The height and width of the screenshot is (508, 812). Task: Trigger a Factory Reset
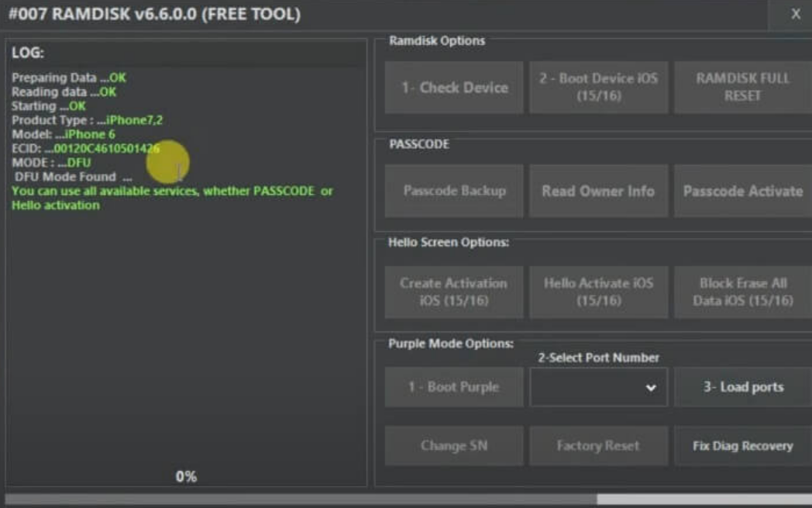click(x=597, y=446)
